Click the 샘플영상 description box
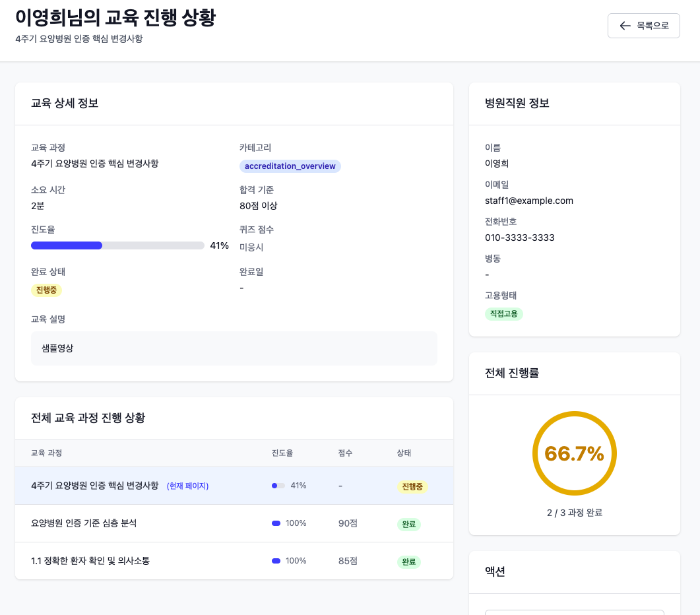Screen dimensions: 700x615 pyautogui.click(x=234, y=348)
